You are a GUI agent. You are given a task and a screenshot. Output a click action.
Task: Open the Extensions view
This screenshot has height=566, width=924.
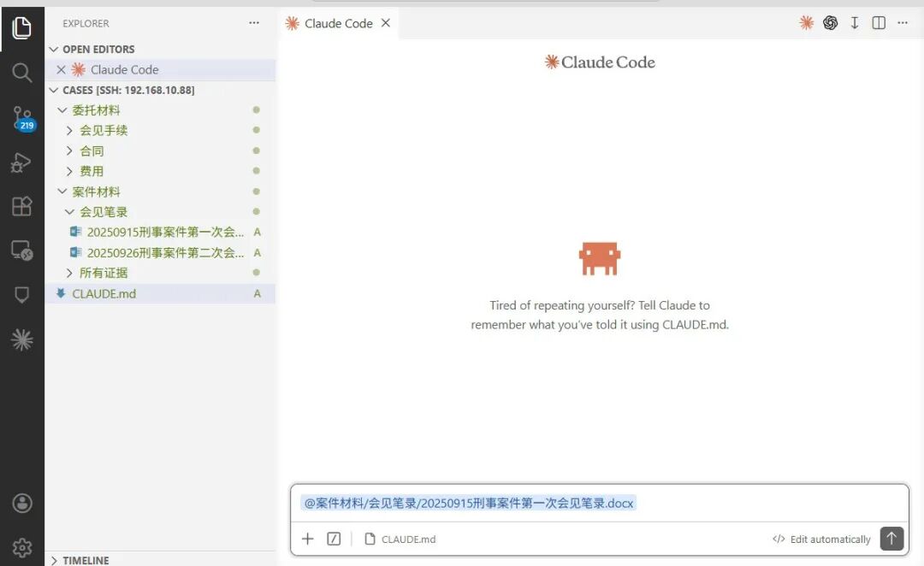pyautogui.click(x=21, y=206)
